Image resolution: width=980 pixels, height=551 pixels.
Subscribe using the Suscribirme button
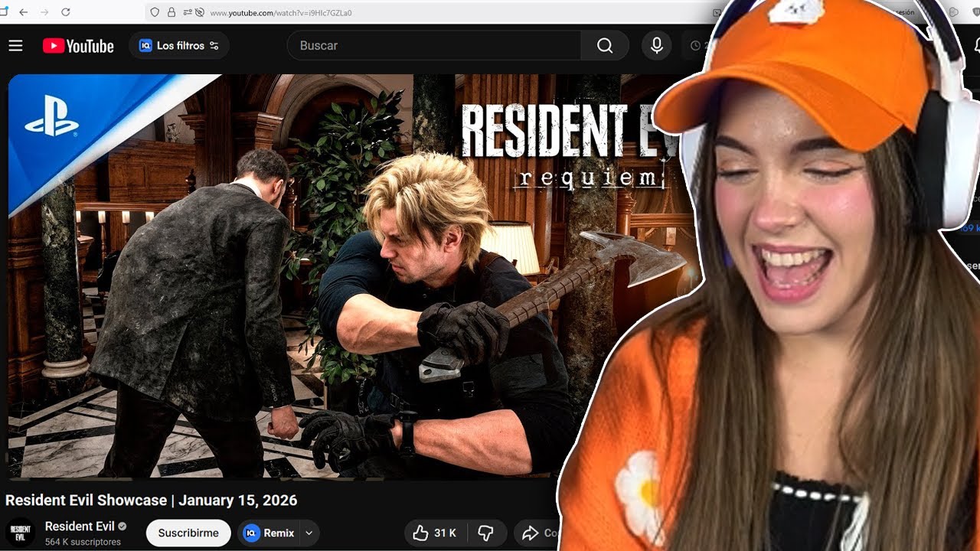[x=188, y=533]
